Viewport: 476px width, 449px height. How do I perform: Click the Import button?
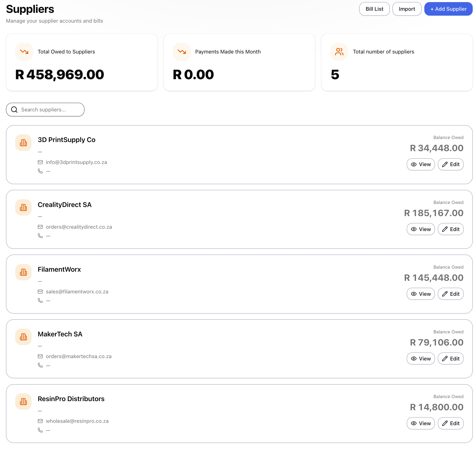pos(407,9)
